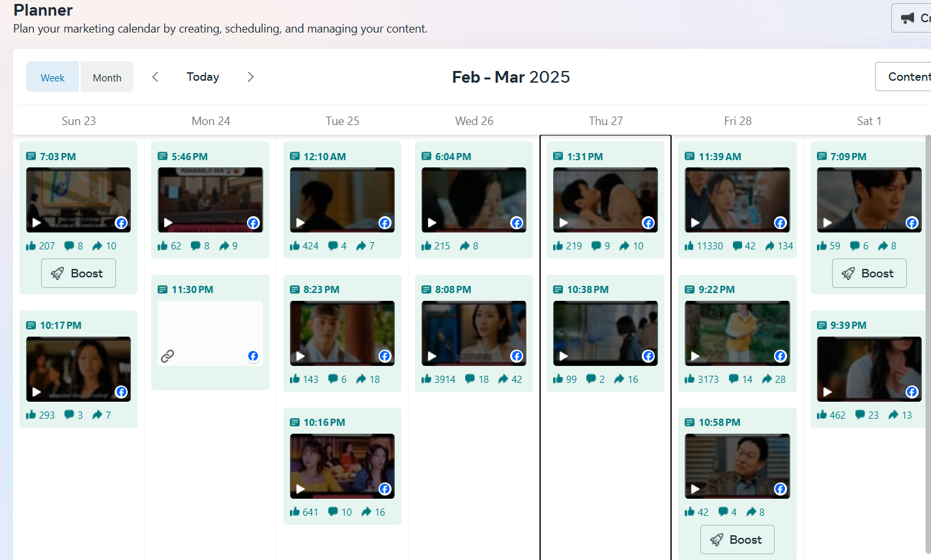Play the Fri 28 10:58 PM video
931x560 pixels.
[695, 489]
